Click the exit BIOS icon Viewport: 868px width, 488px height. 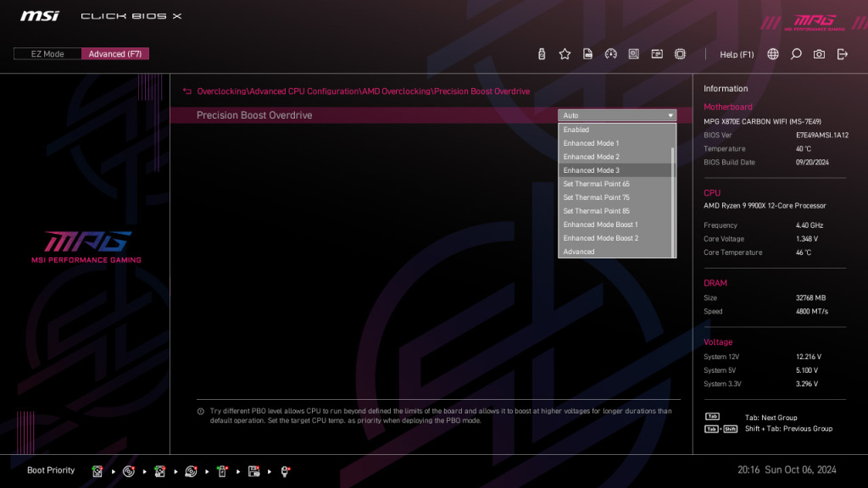tap(840, 53)
